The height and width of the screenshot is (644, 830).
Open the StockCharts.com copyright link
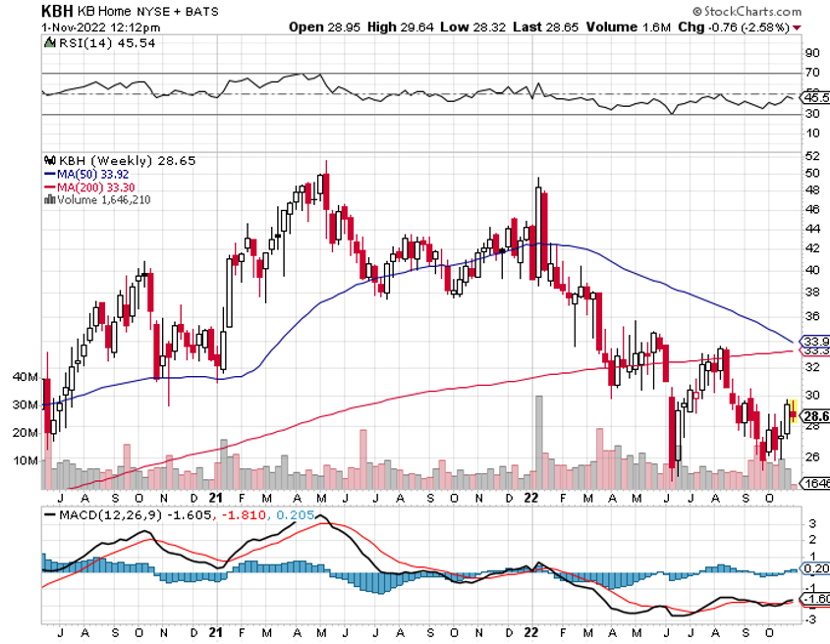pyautogui.click(x=747, y=11)
